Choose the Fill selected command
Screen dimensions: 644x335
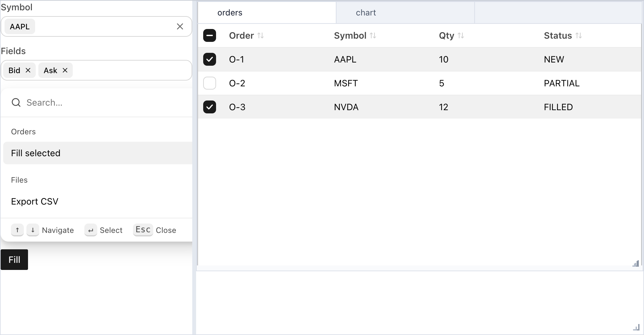pyautogui.click(x=98, y=153)
